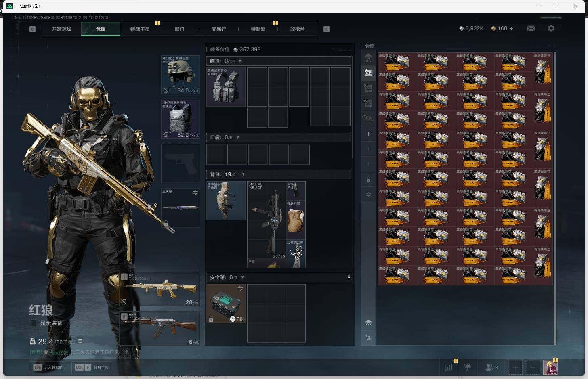This screenshot has height=379, width=588.
Task: Click the sort warehouse icon at the sidebar bottom
Action: (x=368, y=338)
